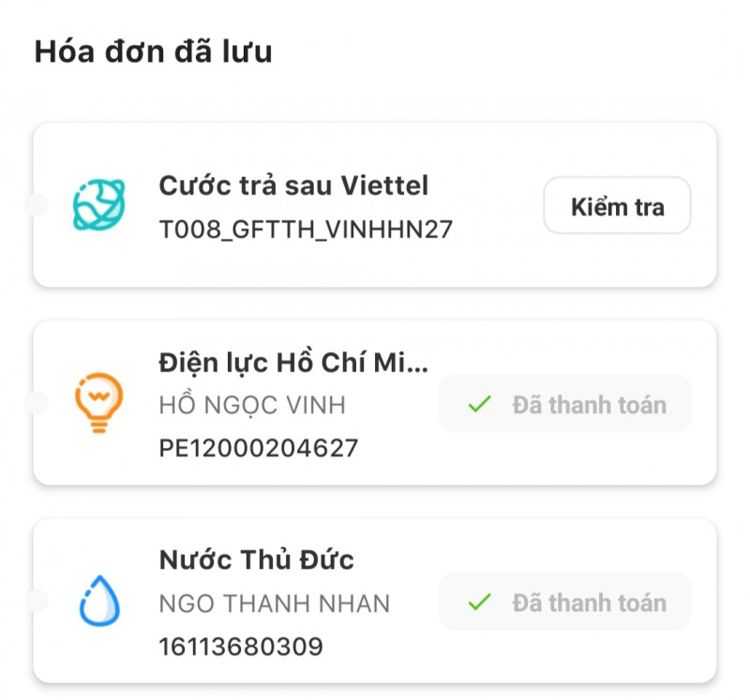Tap the blue water drop icon
This screenshot has width=750, height=700.
click(98, 601)
